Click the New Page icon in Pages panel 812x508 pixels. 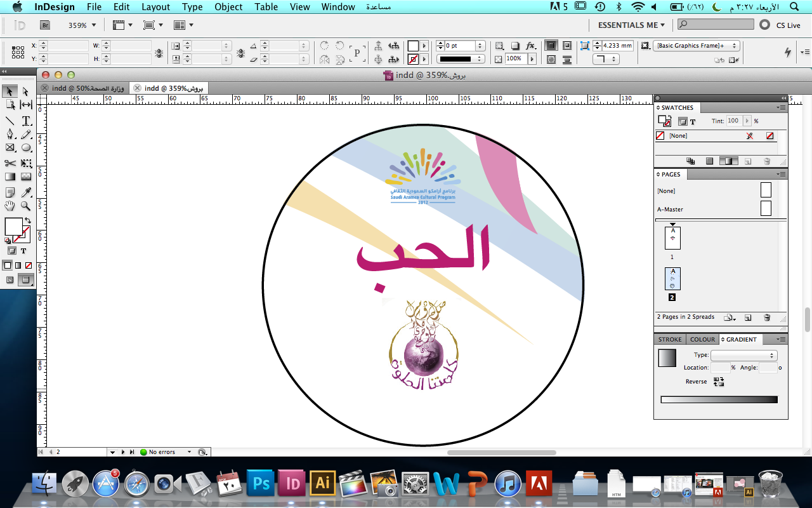(748, 317)
